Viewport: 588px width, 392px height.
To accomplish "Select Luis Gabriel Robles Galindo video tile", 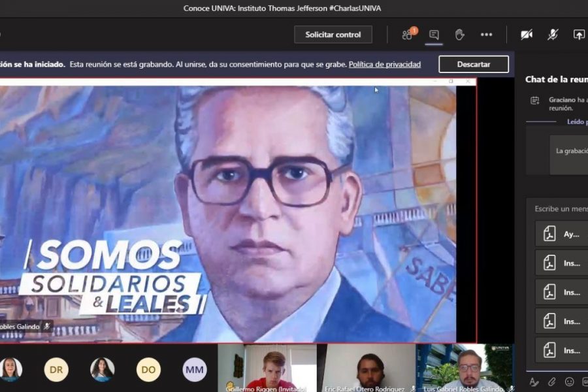I will click(465, 368).
